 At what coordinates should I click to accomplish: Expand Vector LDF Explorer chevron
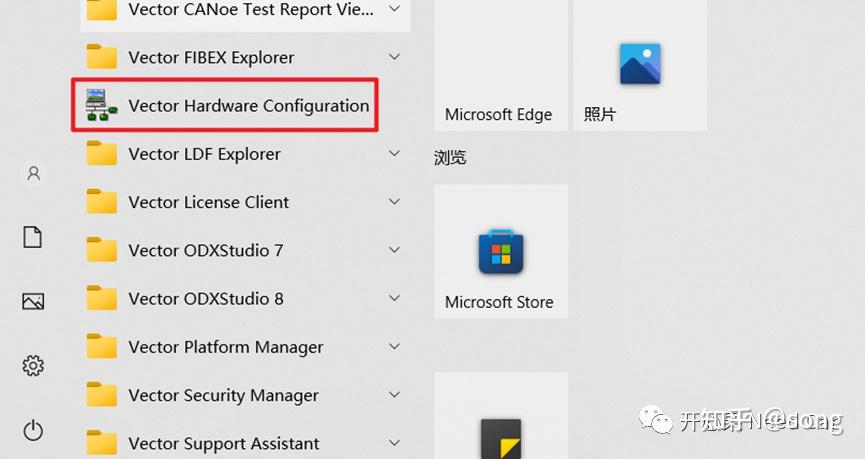tap(394, 154)
